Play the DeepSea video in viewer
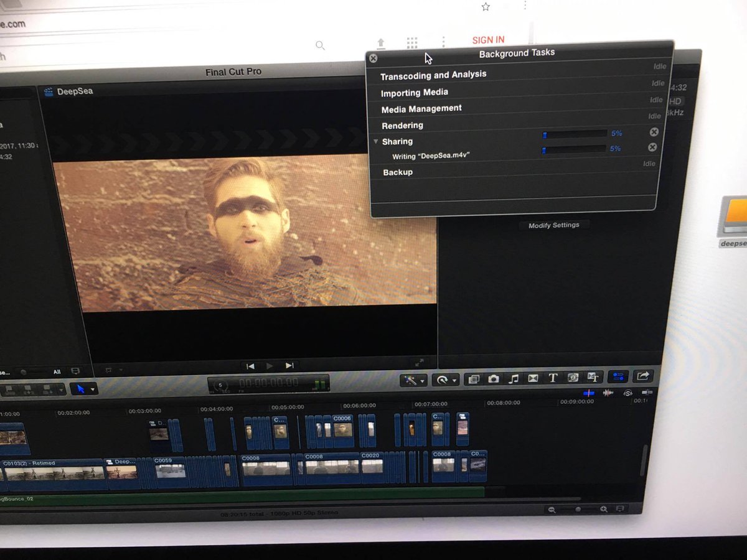 tap(270, 366)
